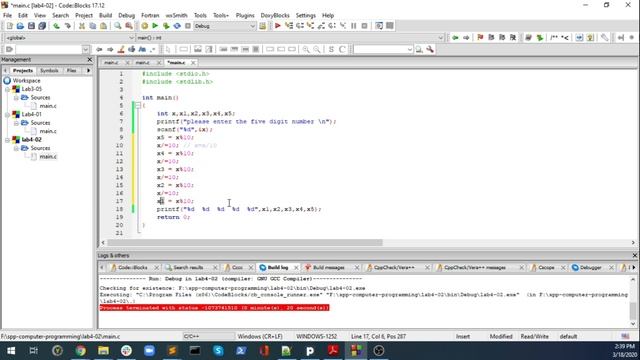Open the Settings menu
This screenshot has height=360, width=640.
[x=306, y=16]
